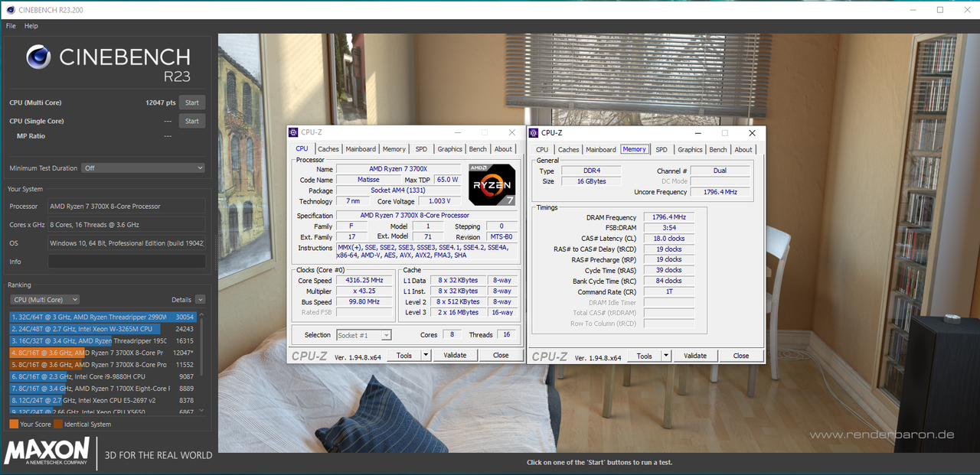Image resolution: width=980 pixels, height=475 pixels.
Task: Switch to Graphics tab in left CPU-Z window
Action: (x=449, y=149)
